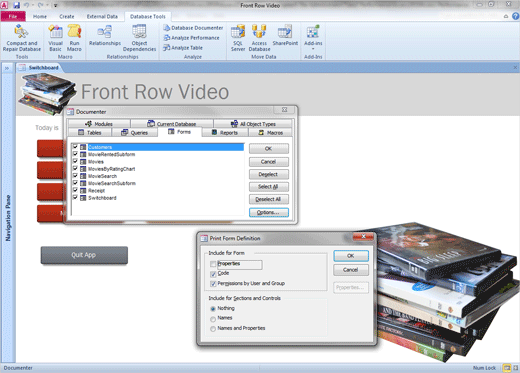This screenshot has width=520, height=373.
Task: Uncheck Permissions by User and Group
Action: point(213,284)
